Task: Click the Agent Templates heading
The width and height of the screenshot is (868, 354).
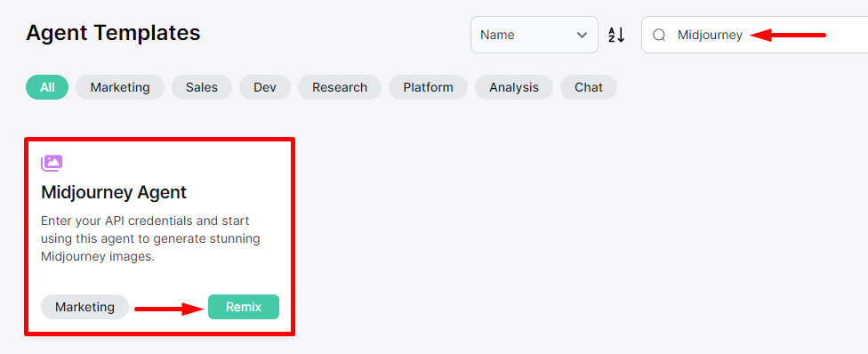Action: click(x=113, y=33)
